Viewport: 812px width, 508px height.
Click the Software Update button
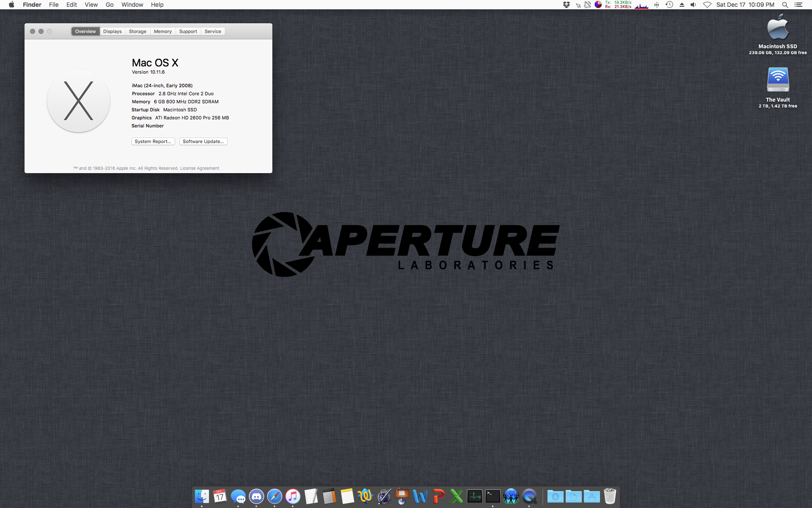tap(203, 141)
